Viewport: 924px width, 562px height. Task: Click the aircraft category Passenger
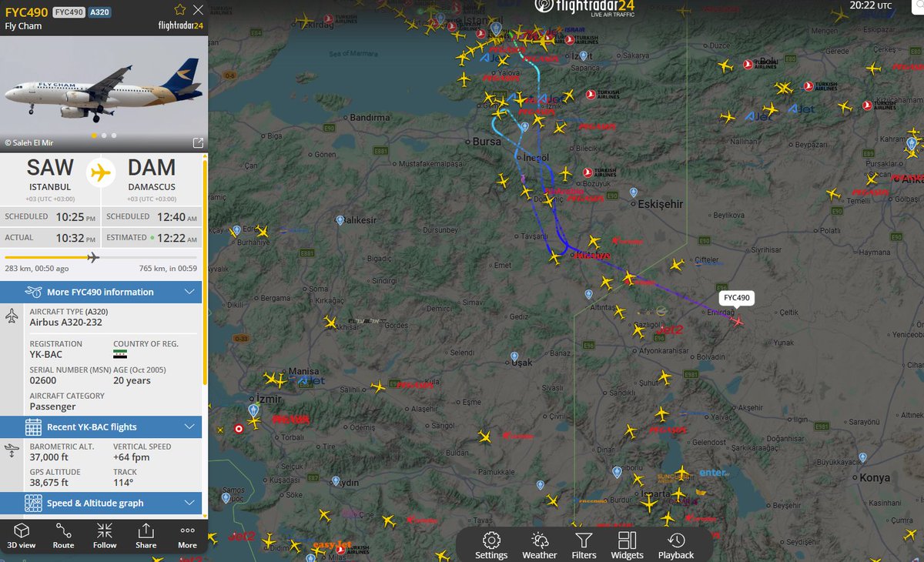52,406
